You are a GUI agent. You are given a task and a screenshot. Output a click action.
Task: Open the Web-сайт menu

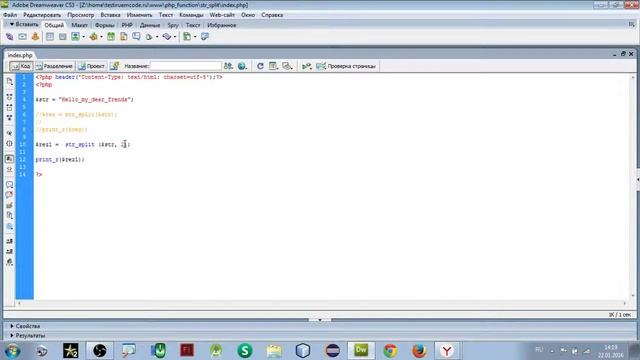coord(222,15)
